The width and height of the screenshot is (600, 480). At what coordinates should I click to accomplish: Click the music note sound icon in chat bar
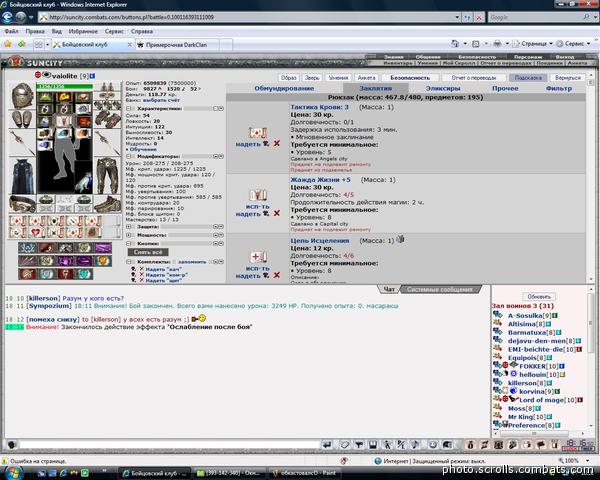click(415, 444)
